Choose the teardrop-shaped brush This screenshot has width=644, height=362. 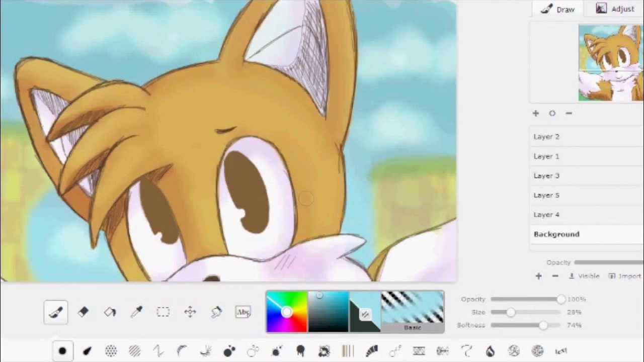[x=87, y=351]
